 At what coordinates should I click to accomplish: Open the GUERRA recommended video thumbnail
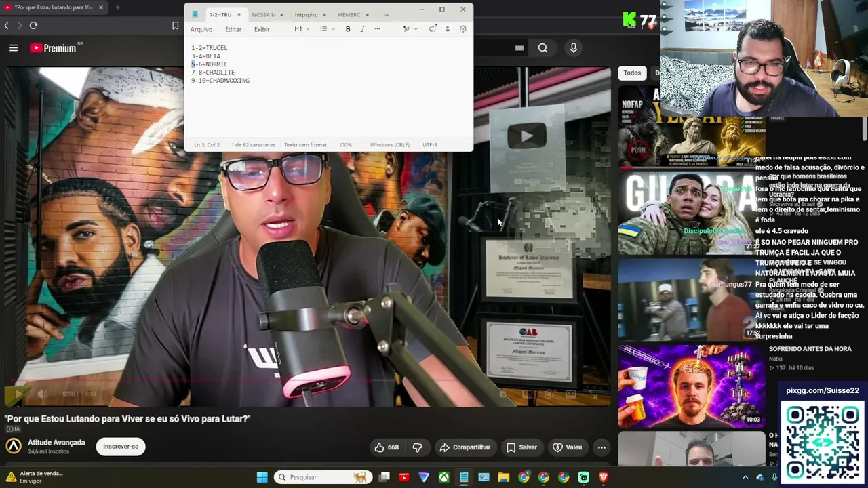(691, 213)
